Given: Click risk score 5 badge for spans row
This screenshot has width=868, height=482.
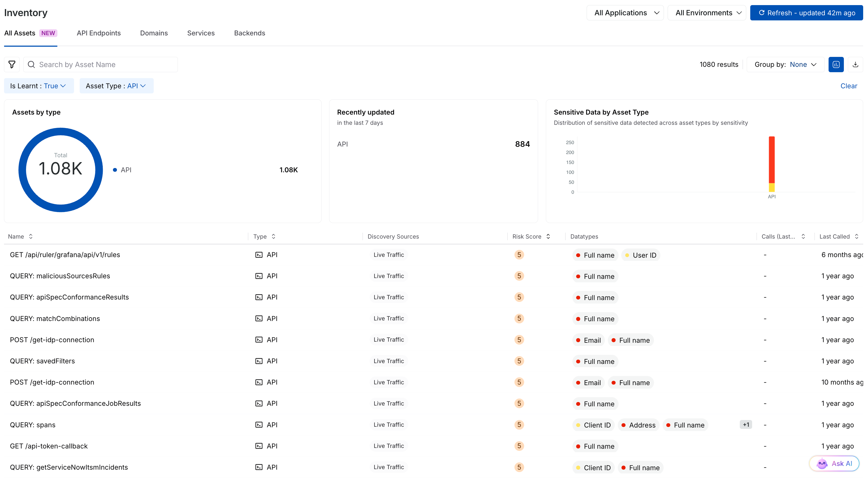Looking at the screenshot, I should pyautogui.click(x=519, y=425).
